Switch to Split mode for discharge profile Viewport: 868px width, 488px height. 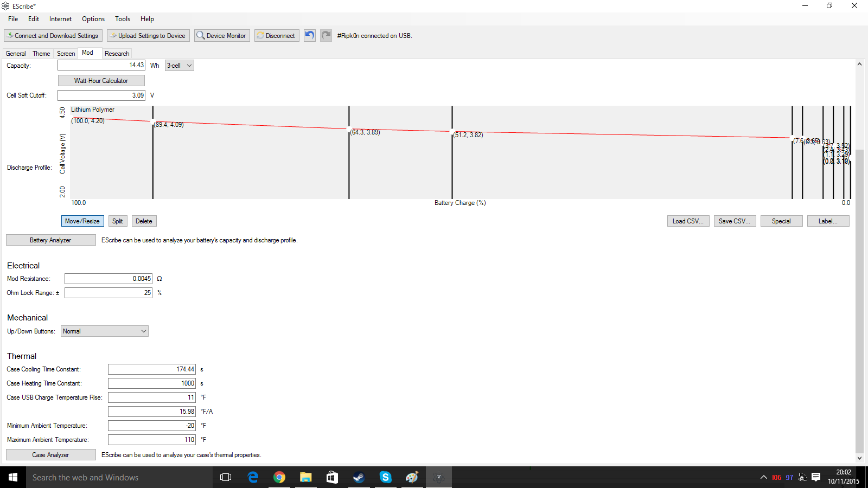point(118,221)
